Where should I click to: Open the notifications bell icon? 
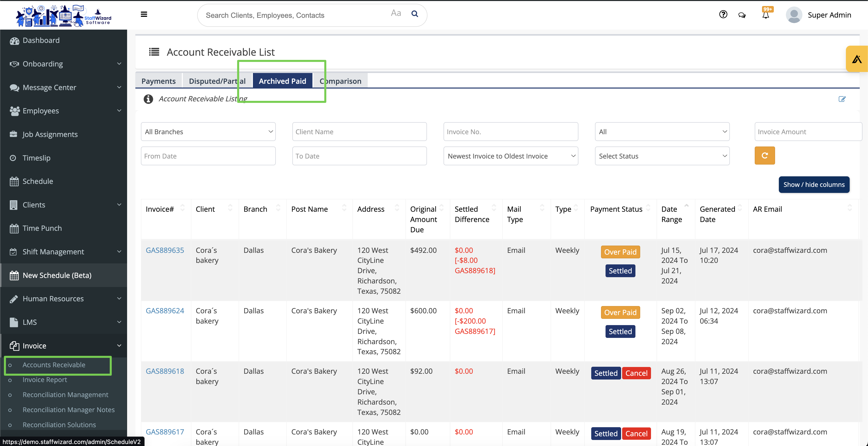pos(766,15)
